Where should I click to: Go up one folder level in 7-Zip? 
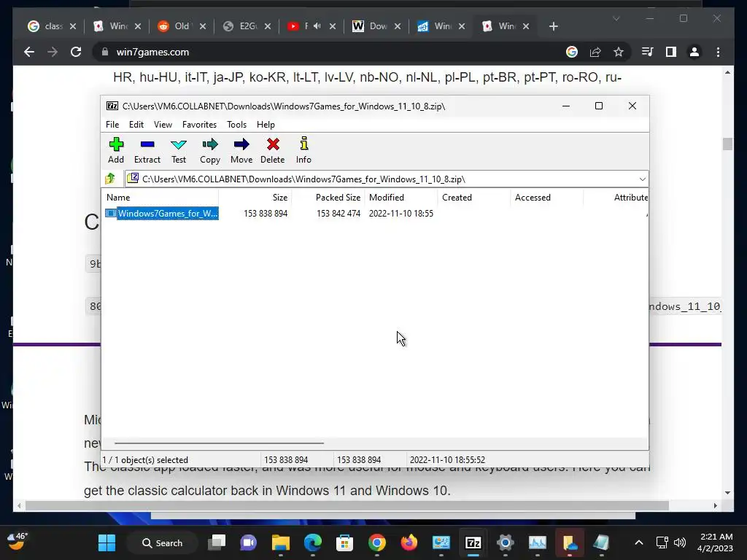click(111, 179)
